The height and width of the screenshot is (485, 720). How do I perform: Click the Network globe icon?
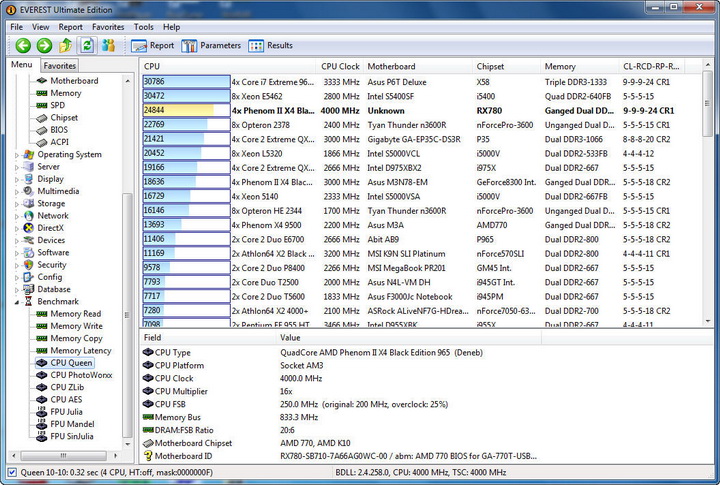pos(28,215)
